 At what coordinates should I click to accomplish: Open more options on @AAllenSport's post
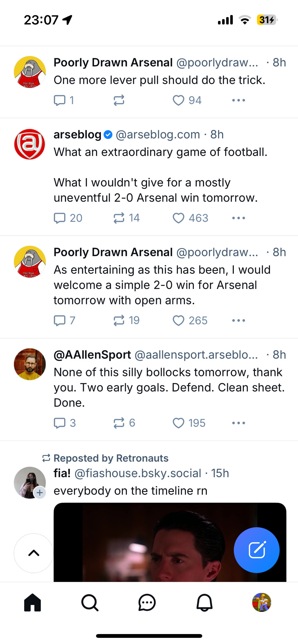[239, 423]
